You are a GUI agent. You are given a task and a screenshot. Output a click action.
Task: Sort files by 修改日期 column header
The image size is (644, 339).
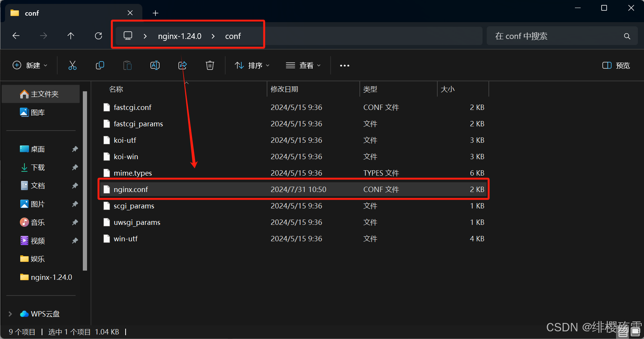[284, 89]
